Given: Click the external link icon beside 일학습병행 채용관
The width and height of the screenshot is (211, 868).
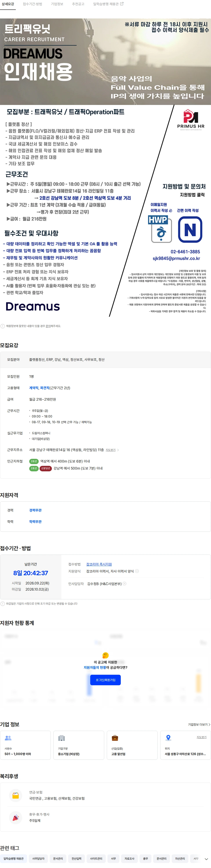Looking at the screenshot, I should pos(122,4).
